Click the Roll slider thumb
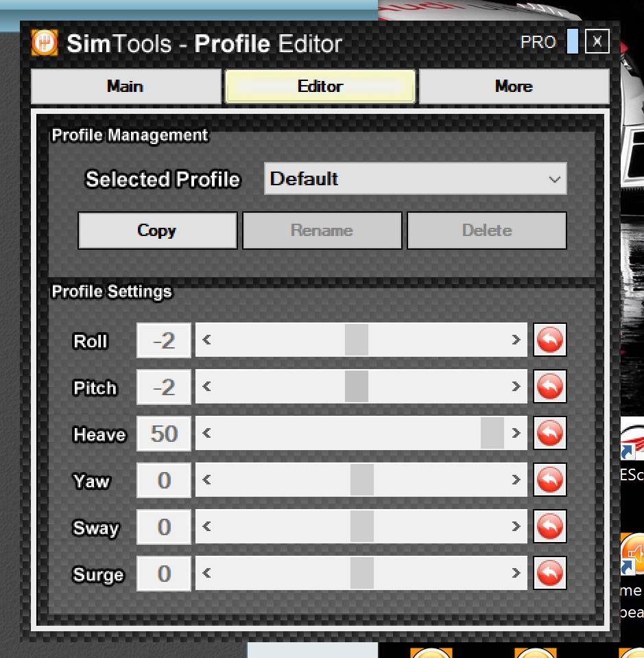Image resolution: width=644 pixels, height=658 pixels. coord(357,340)
